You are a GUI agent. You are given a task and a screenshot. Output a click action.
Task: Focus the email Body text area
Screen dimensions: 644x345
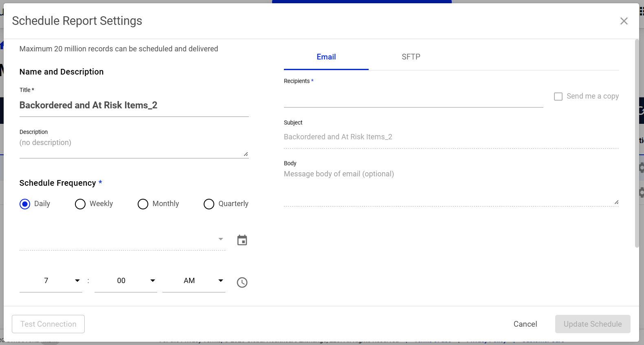pyautogui.click(x=451, y=187)
